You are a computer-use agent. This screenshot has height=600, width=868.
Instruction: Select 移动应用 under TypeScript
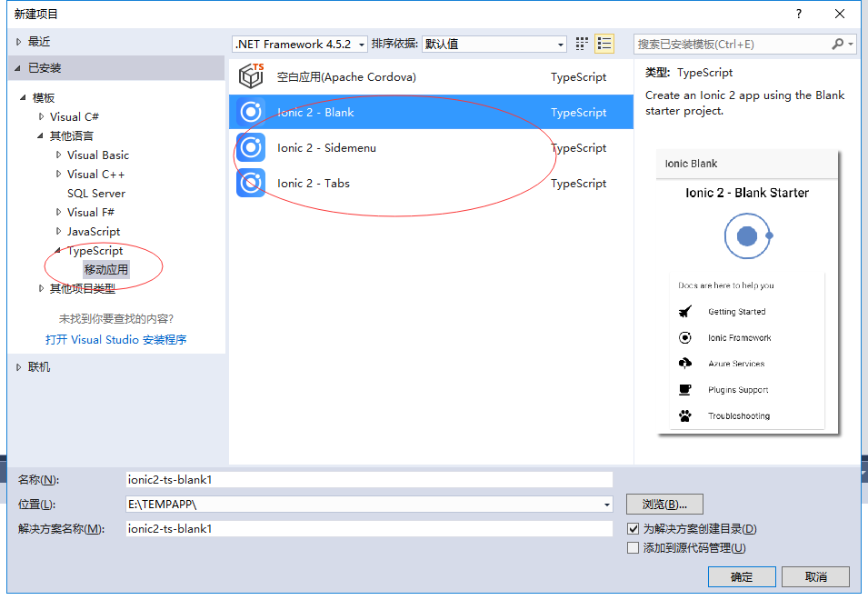pyautogui.click(x=106, y=270)
